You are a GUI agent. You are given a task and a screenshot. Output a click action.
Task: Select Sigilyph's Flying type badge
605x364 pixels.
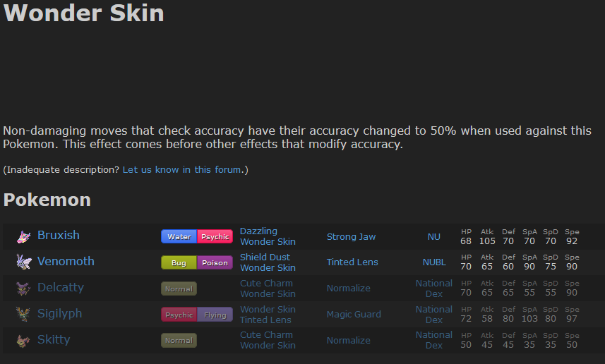coord(215,315)
